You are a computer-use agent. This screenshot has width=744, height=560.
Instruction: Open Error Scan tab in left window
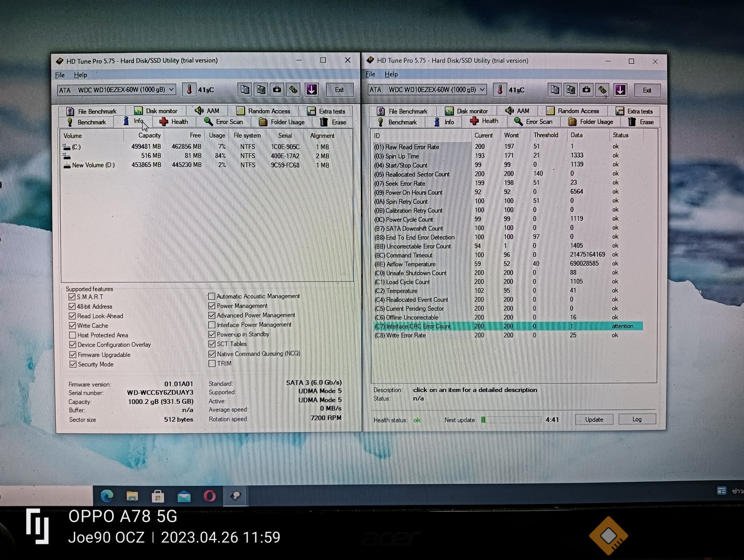(224, 122)
